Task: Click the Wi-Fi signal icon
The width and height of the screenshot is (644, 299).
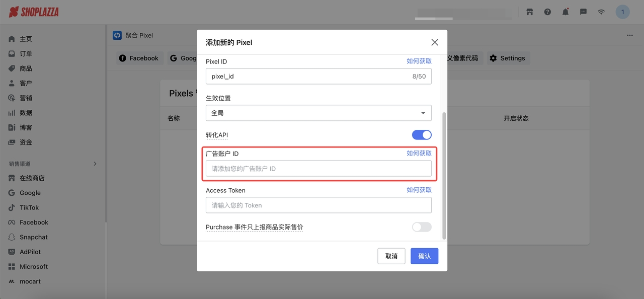Action: 601,12
